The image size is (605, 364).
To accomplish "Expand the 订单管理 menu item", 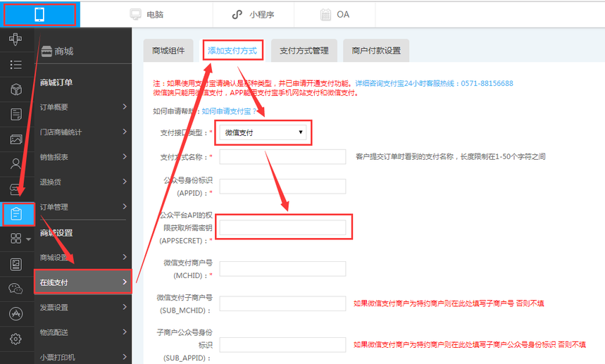I will [x=83, y=207].
